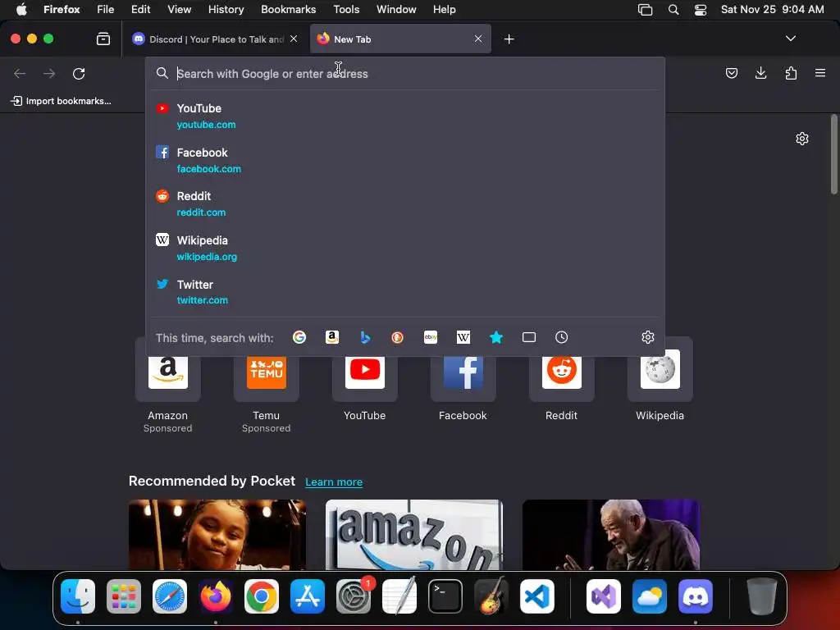The height and width of the screenshot is (630, 840).
Task: Click Import bookmarks button
Action: (62, 101)
